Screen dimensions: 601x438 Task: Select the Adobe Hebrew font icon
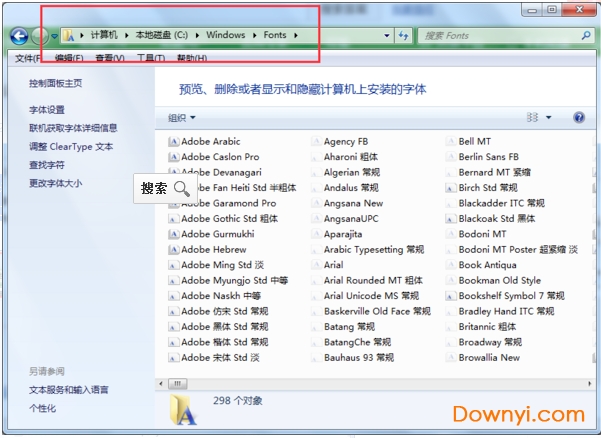point(174,250)
